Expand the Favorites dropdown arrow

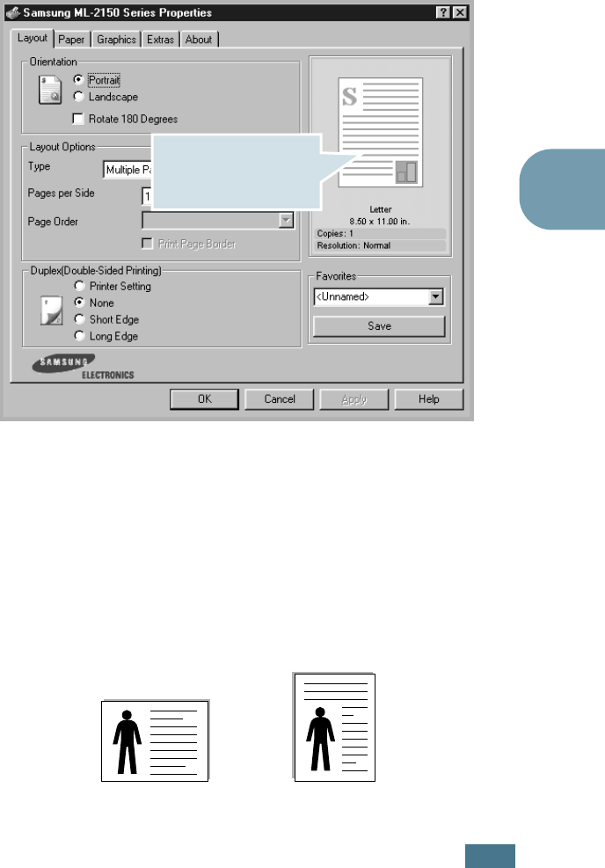[x=436, y=296]
